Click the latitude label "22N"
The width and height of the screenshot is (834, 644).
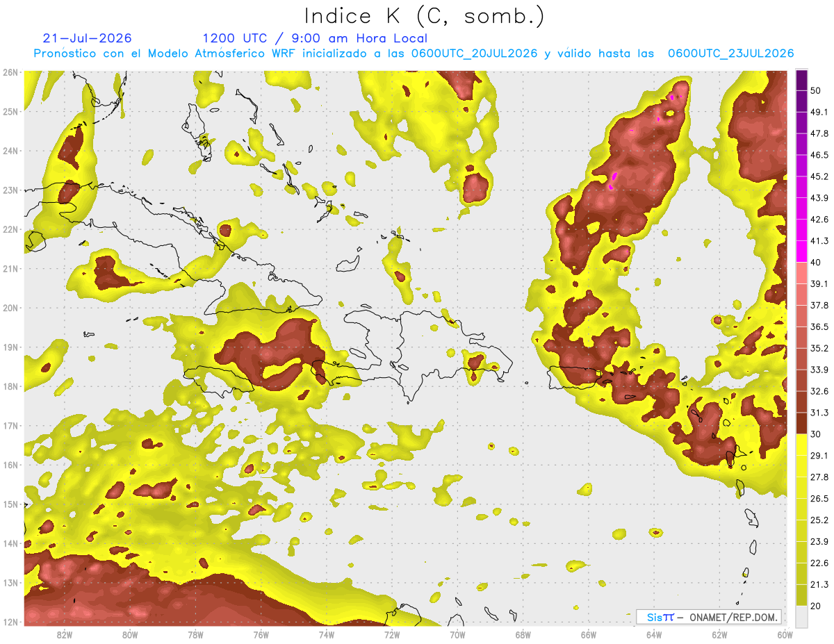(x=10, y=229)
